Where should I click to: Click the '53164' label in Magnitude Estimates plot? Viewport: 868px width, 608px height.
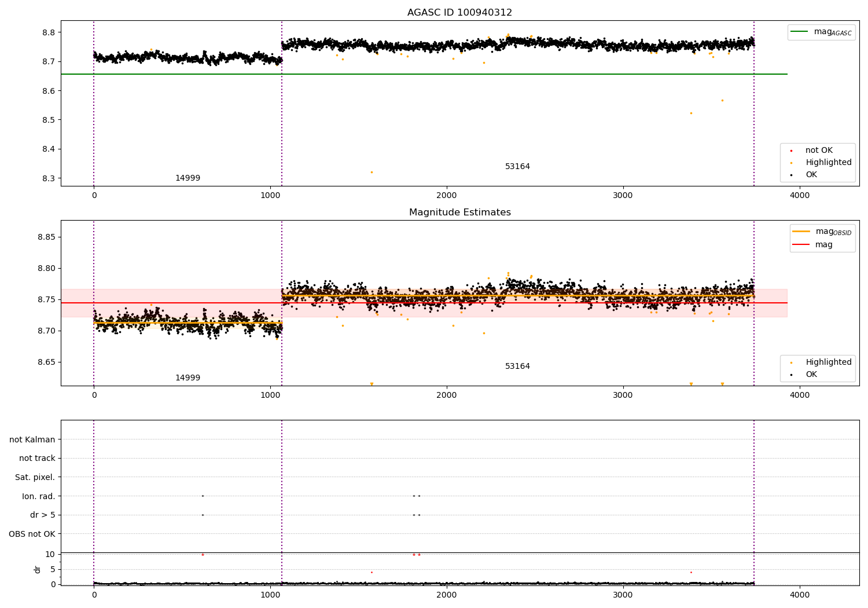pos(517,366)
